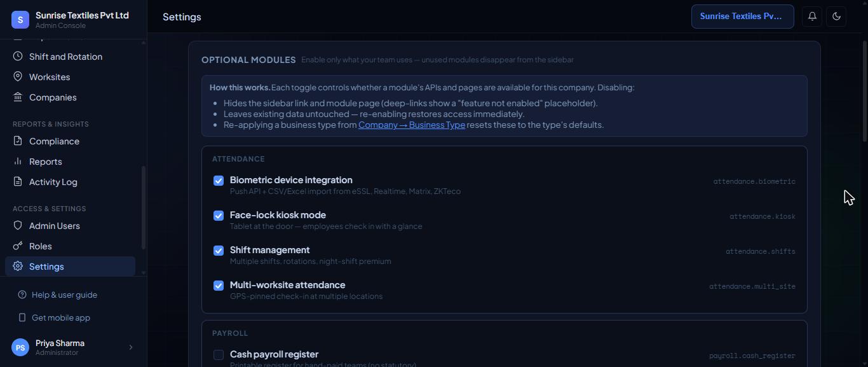This screenshot has width=868, height=367.
Task: Open the company switcher dropdown
Action: pyautogui.click(x=742, y=17)
